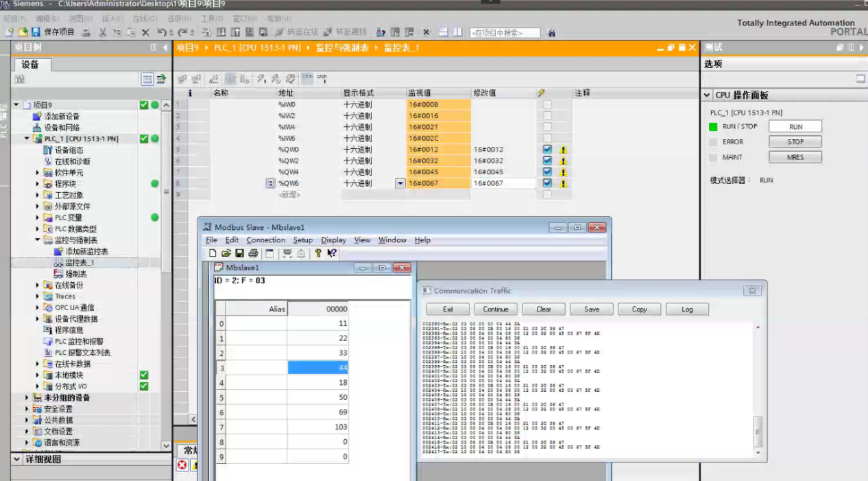
Task: Toggle the modify checkbox for %IW2 row
Action: pyautogui.click(x=547, y=116)
